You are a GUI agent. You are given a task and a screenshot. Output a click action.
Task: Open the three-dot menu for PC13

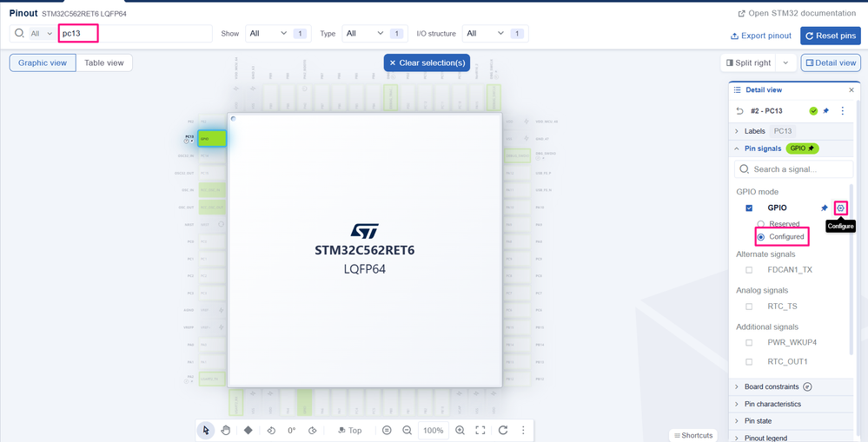843,110
